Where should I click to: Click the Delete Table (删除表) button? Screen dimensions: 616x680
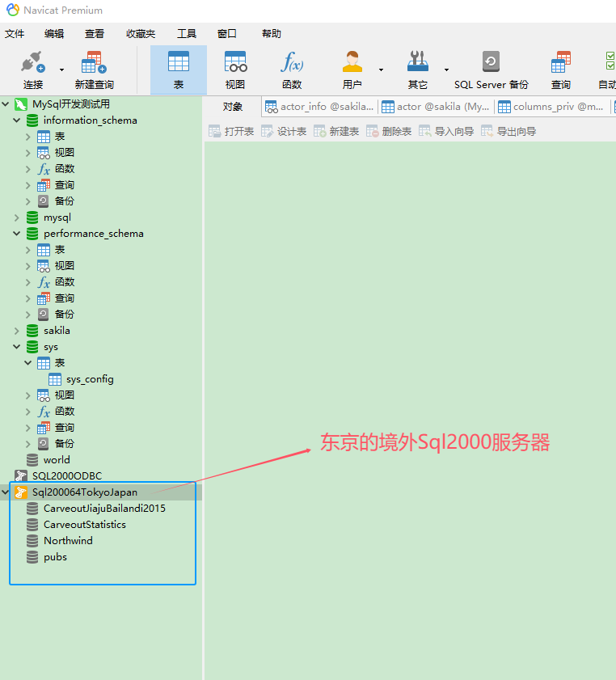pyautogui.click(x=388, y=132)
